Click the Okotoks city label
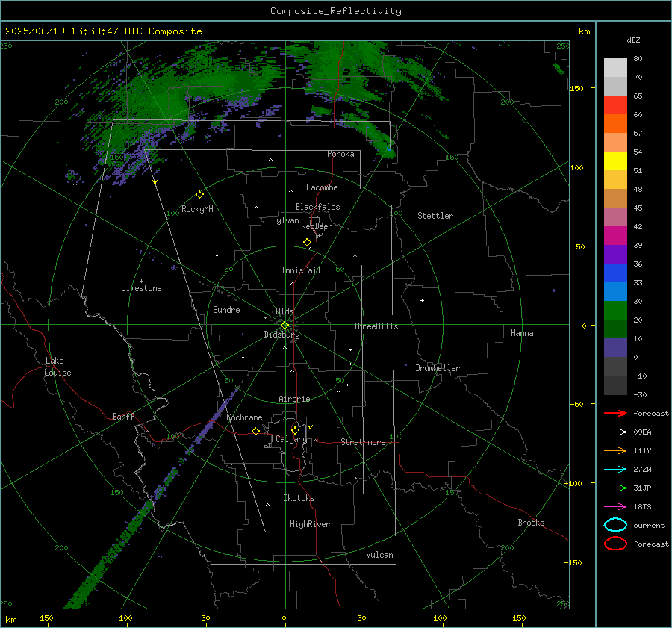 click(299, 498)
